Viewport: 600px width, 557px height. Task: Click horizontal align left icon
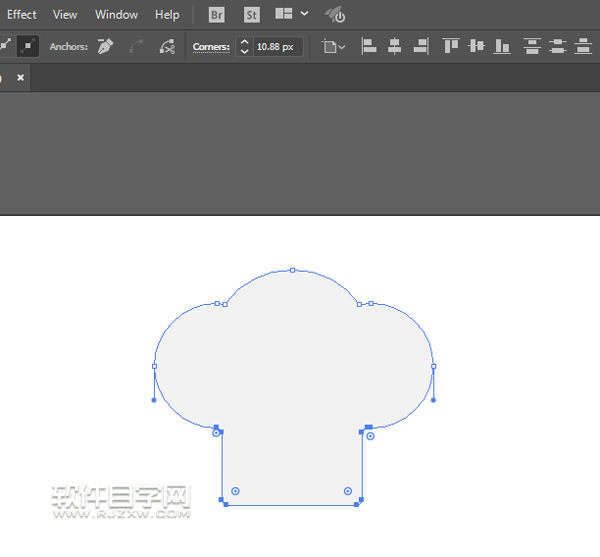[x=369, y=46]
